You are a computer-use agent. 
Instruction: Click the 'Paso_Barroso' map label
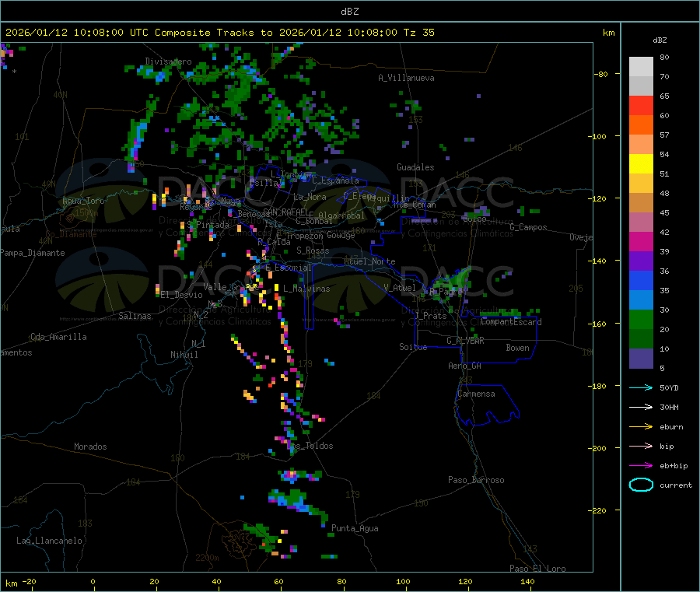(476, 480)
